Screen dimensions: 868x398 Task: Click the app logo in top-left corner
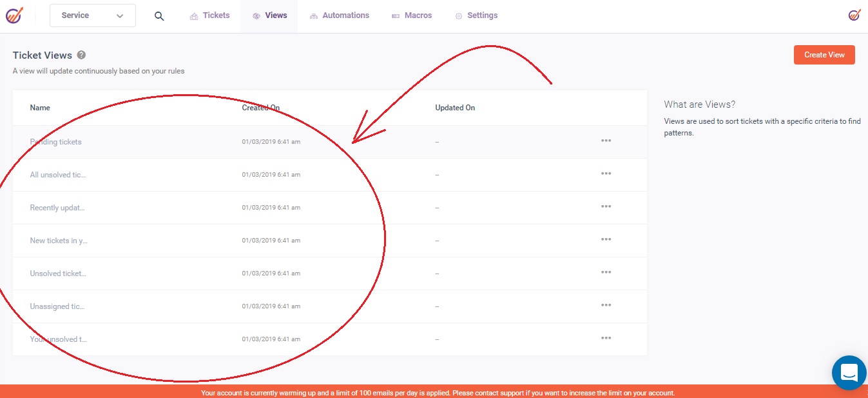click(x=15, y=15)
